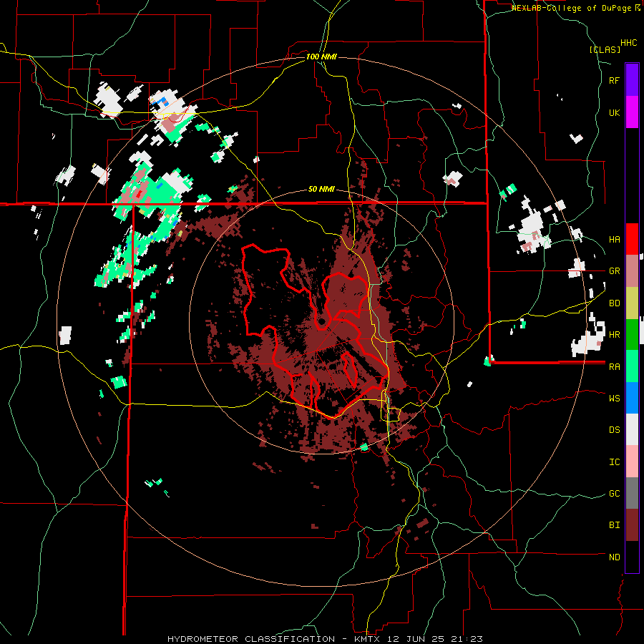The image size is (644, 644).
Task: Click the 100 NMI range ring label
Action: (x=321, y=57)
